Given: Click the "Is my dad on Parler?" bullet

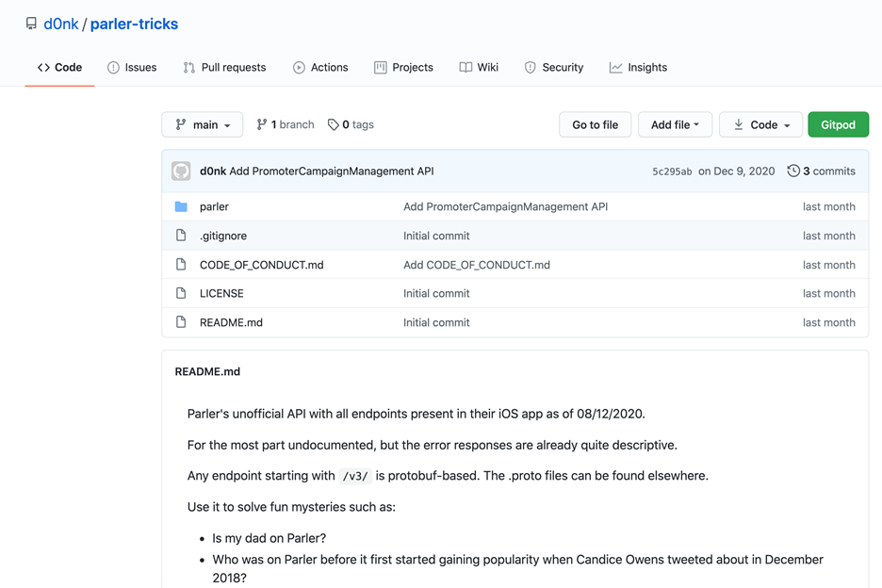Looking at the screenshot, I should pyautogui.click(x=269, y=538).
